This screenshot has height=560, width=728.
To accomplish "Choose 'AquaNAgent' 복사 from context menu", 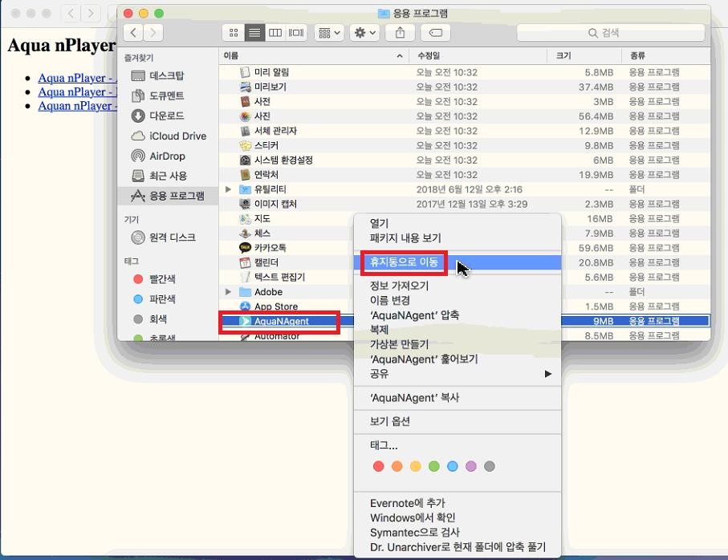I will (x=458, y=398).
